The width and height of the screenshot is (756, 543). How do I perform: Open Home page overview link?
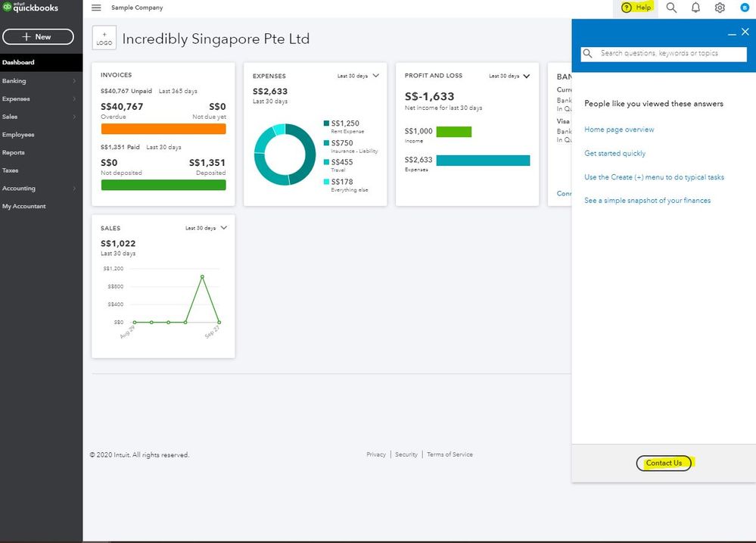(x=619, y=130)
